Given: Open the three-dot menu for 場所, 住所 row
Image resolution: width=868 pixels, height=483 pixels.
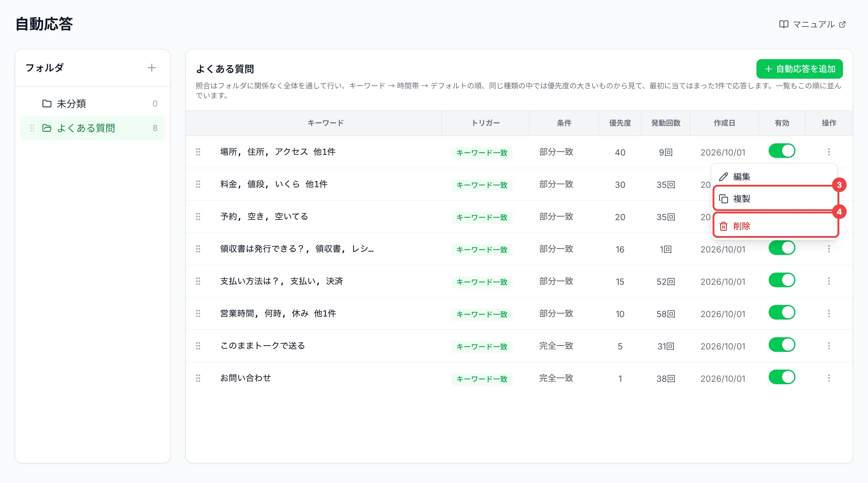Looking at the screenshot, I should 829,152.
